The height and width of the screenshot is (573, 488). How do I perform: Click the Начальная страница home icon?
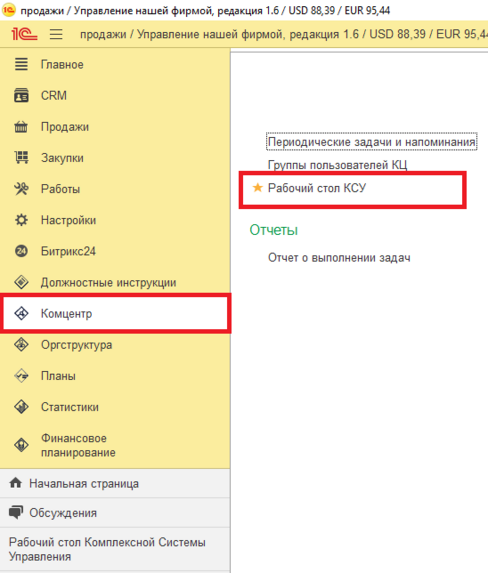(x=15, y=483)
